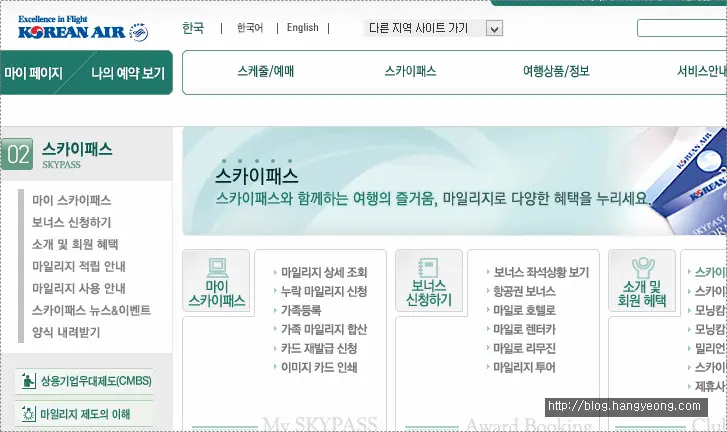Open sidebar 소개 및 회원 혜택 link
This screenshot has height=432, width=727.
coord(75,244)
